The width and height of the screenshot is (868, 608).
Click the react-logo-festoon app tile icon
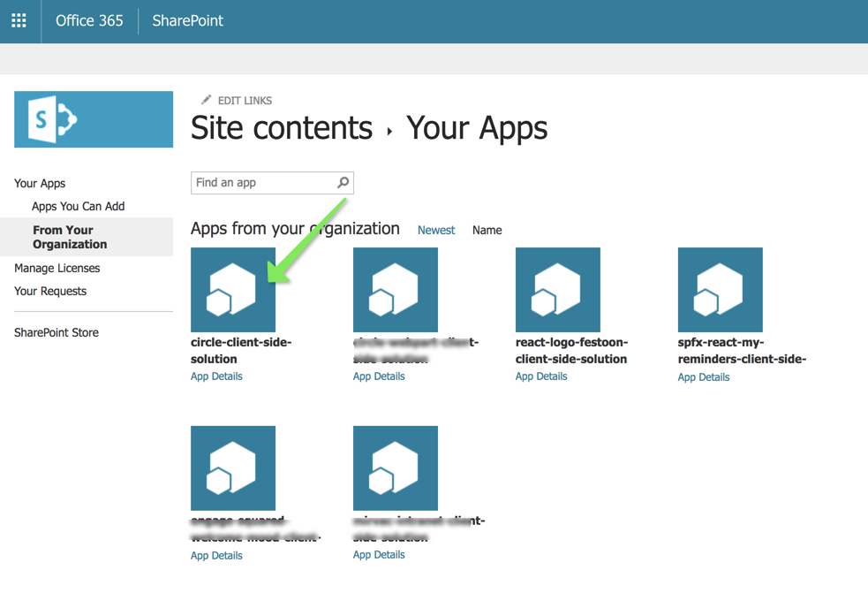click(557, 290)
